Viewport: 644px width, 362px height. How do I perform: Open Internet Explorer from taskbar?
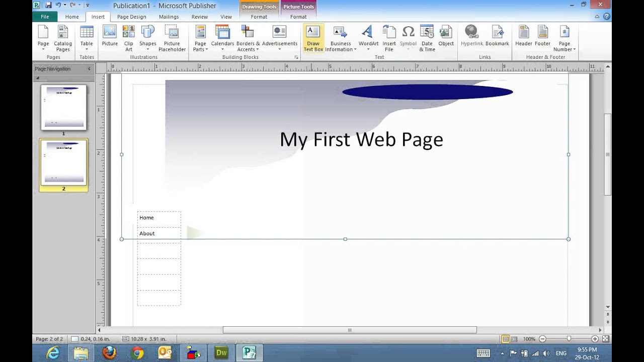53,353
